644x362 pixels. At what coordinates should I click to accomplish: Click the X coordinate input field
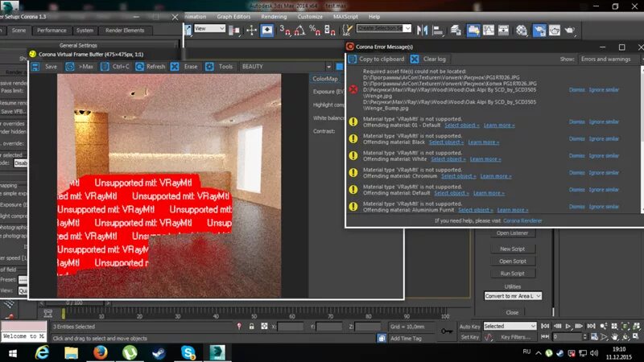pos(290,327)
